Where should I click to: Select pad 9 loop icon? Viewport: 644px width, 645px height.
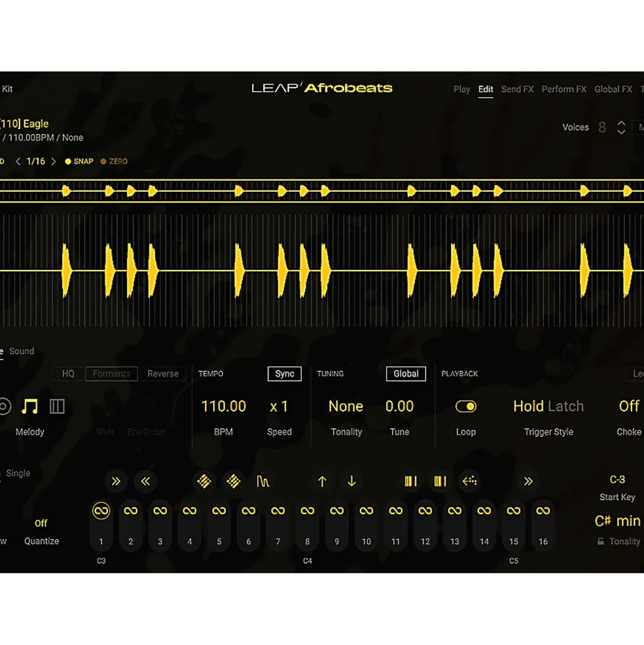point(337,511)
